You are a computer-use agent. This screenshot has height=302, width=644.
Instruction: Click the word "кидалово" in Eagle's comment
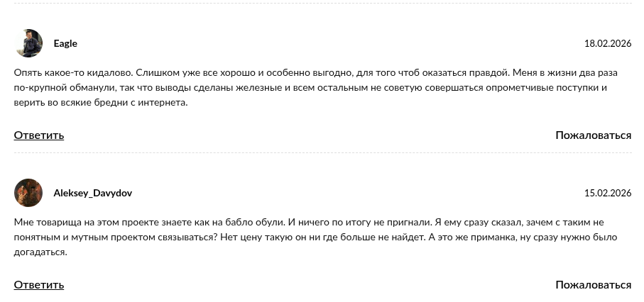[111, 73]
